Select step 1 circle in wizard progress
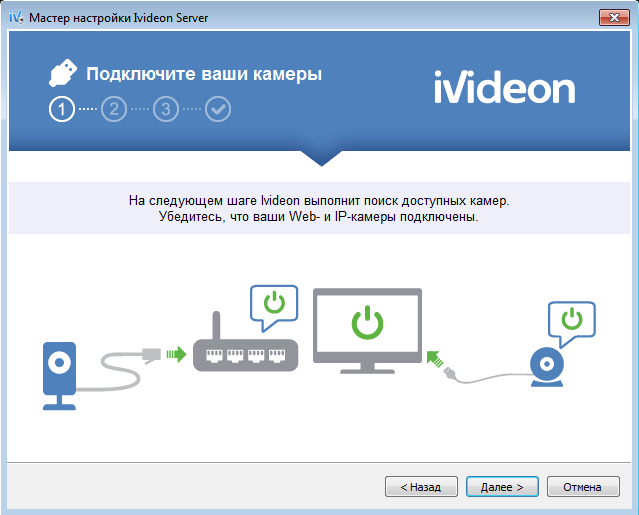The width and height of the screenshot is (639, 515). tap(62, 109)
